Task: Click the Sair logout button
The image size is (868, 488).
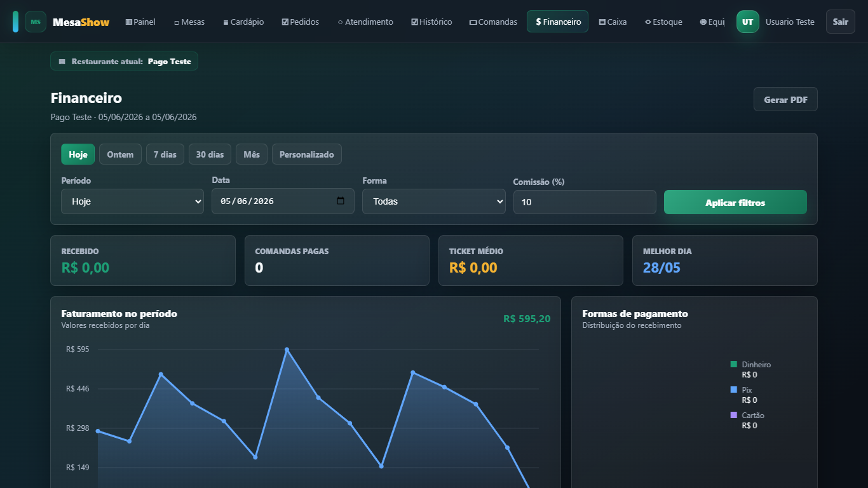Action: tap(841, 22)
